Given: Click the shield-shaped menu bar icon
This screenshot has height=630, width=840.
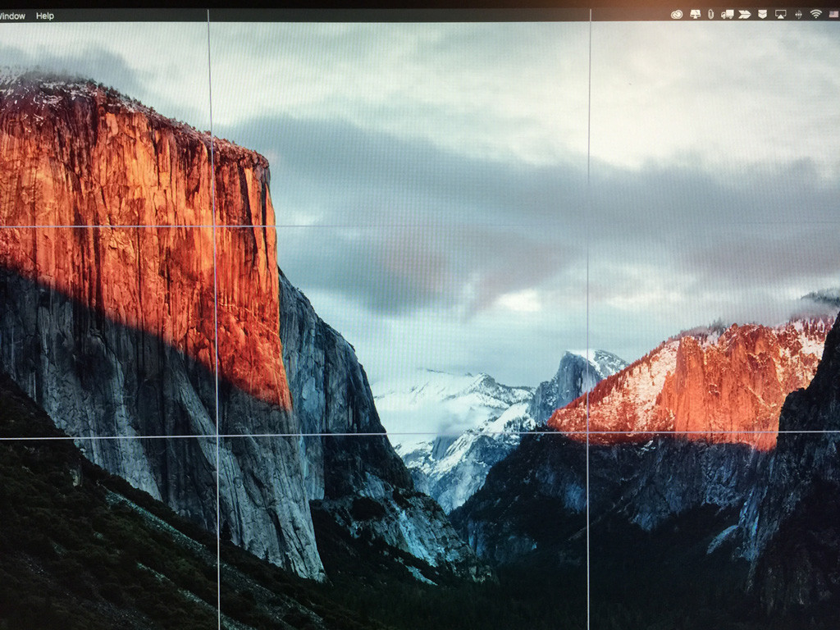Looking at the screenshot, I should click(762, 15).
